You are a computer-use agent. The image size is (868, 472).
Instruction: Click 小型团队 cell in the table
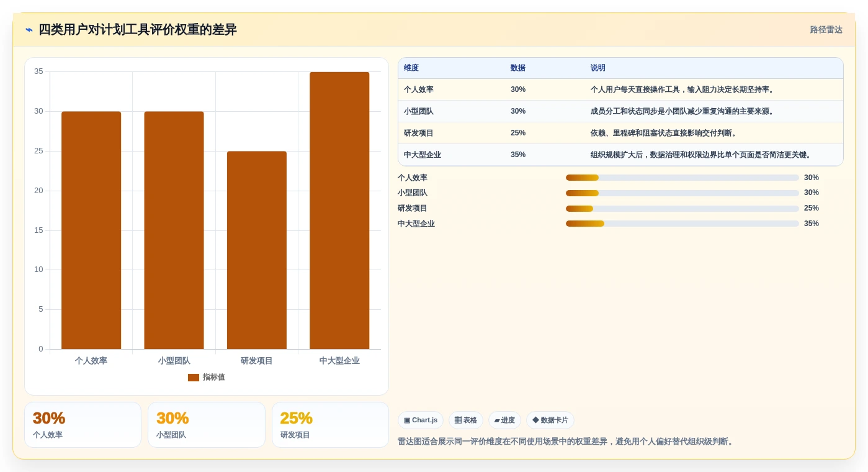[x=419, y=111]
